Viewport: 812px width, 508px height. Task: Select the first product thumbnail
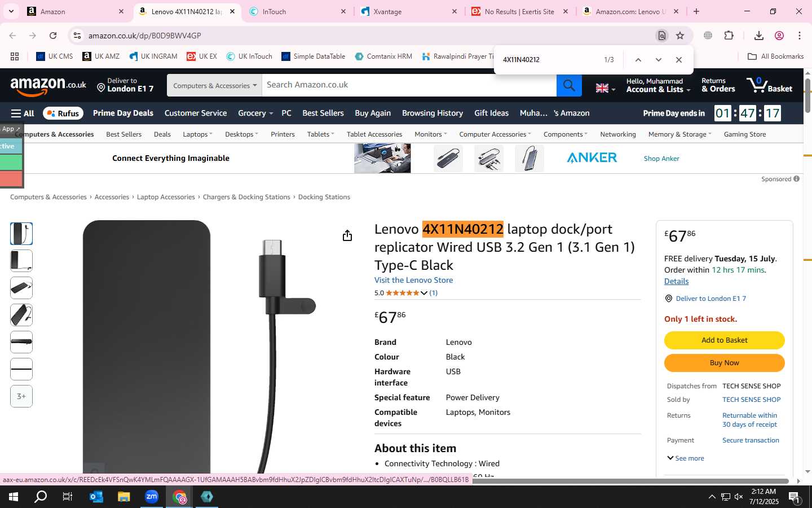point(21,234)
